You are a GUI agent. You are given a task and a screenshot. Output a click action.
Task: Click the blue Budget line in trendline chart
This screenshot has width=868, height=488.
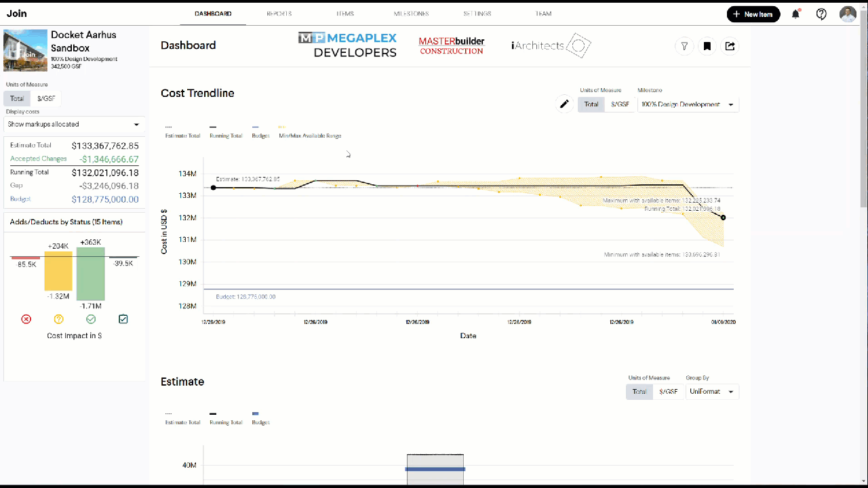[468, 289]
